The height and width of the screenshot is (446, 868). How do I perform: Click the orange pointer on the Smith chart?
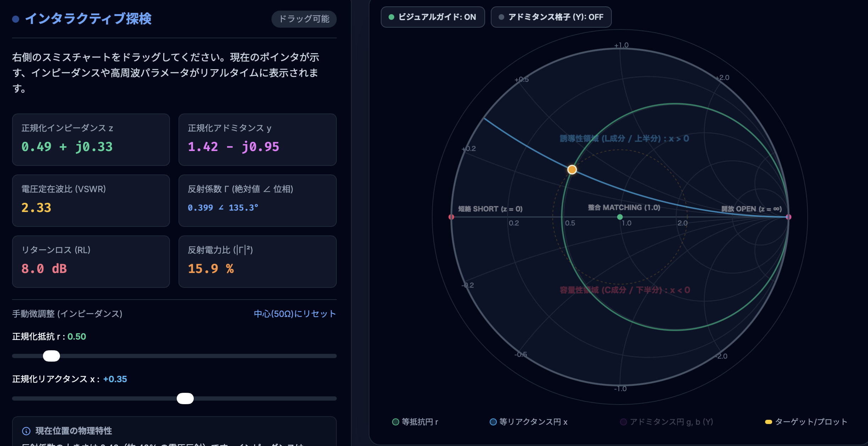click(x=572, y=169)
